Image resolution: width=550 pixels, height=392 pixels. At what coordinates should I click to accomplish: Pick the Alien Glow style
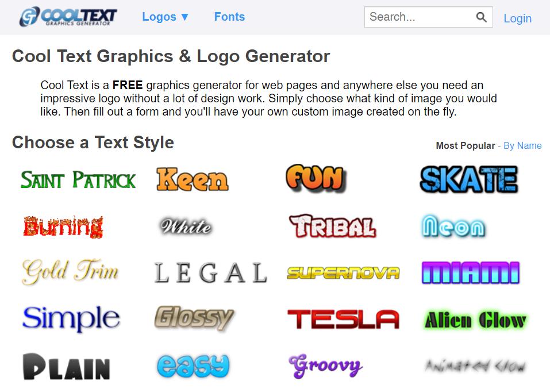tap(476, 320)
